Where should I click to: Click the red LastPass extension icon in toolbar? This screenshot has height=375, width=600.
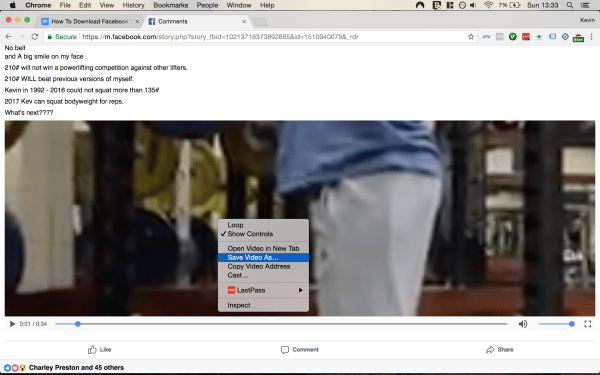coord(526,37)
